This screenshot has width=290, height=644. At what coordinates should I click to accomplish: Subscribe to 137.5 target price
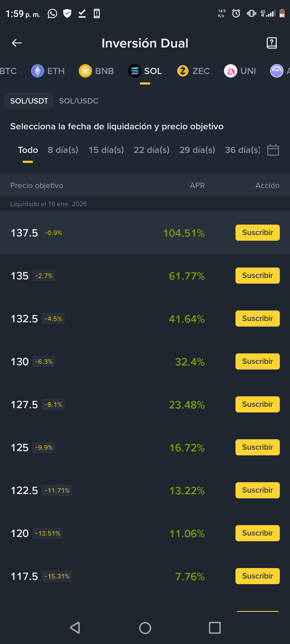click(x=257, y=233)
